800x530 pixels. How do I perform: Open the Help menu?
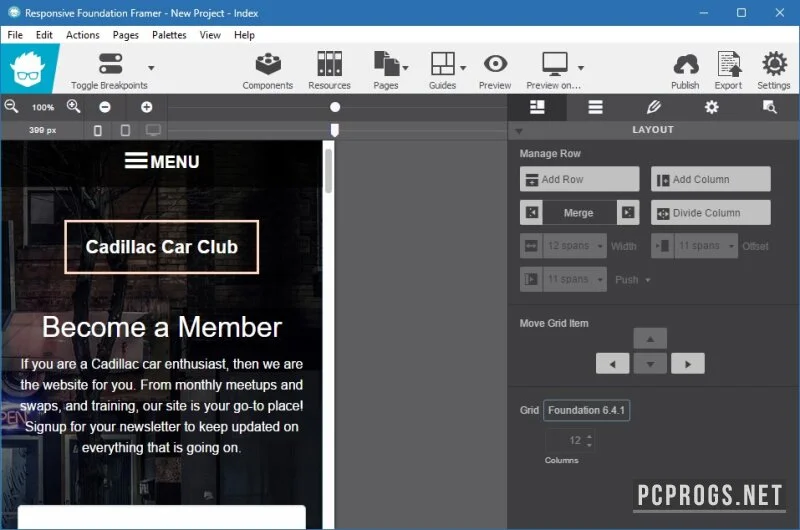click(244, 35)
